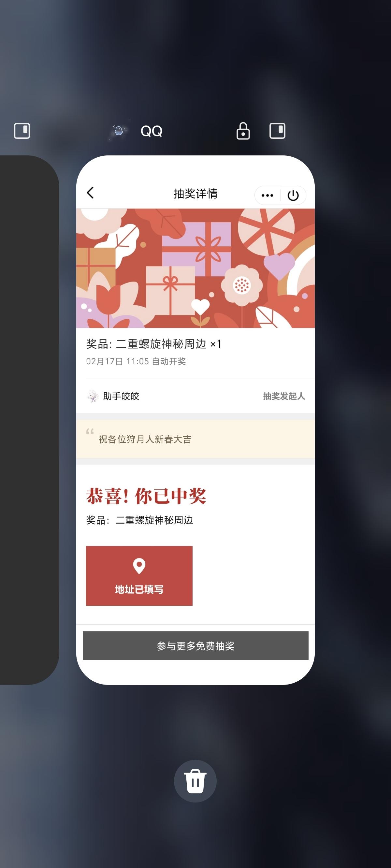Image resolution: width=391 pixels, height=868 pixels.
Task: Click the 地址已填写 address button
Action: 139,575
